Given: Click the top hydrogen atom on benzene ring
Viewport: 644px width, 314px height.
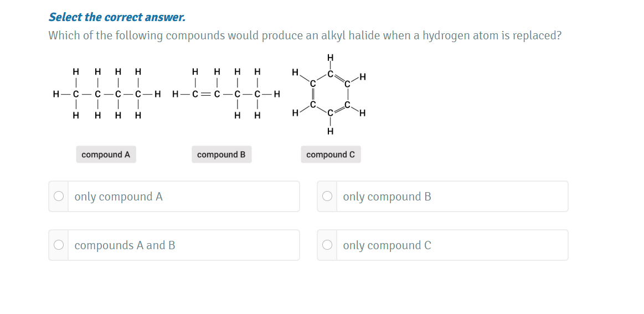Looking at the screenshot, I should point(329,57).
